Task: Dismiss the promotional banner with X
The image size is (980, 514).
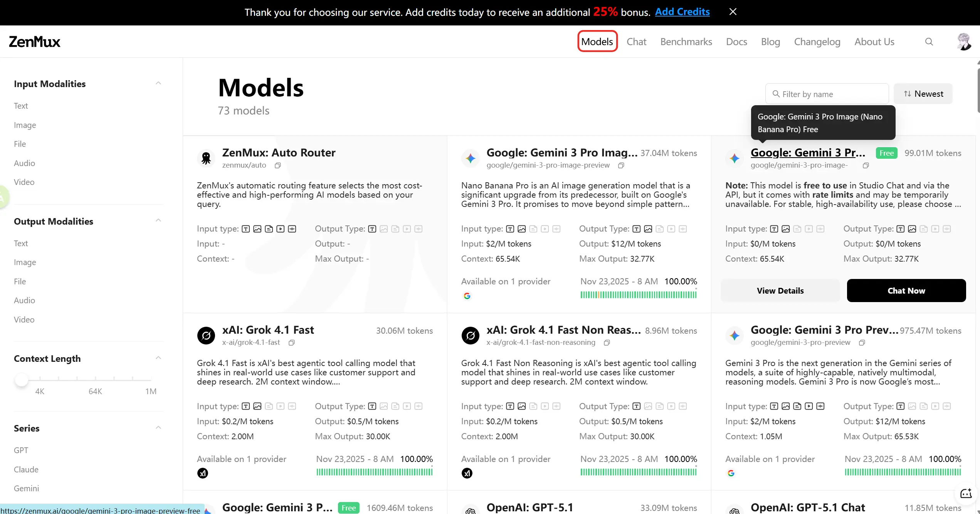Action: [733, 12]
